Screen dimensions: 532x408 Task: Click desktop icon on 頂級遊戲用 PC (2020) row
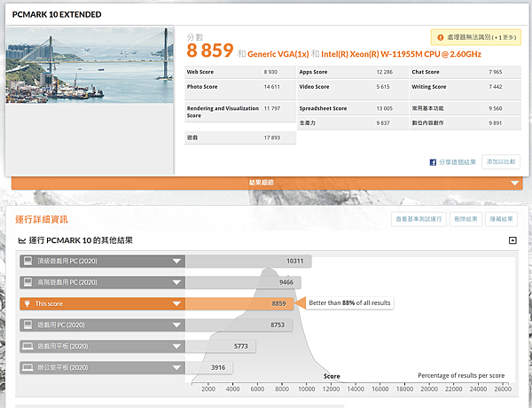[27, 261]
